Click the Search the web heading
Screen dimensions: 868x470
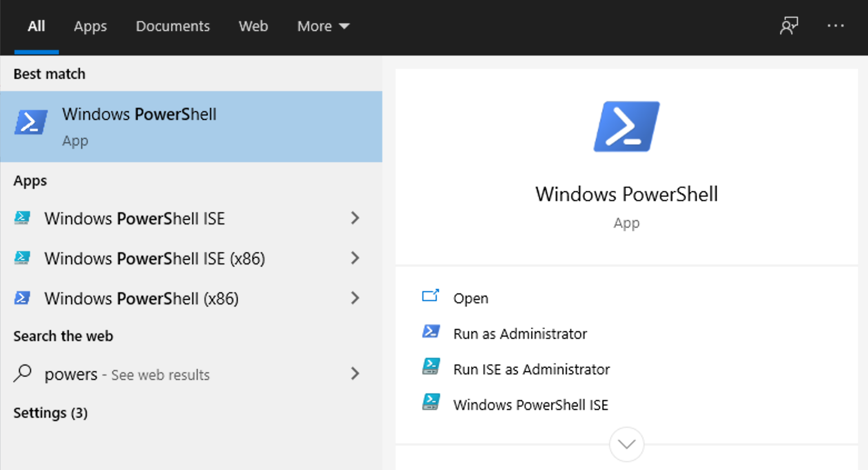pos(63,336)
